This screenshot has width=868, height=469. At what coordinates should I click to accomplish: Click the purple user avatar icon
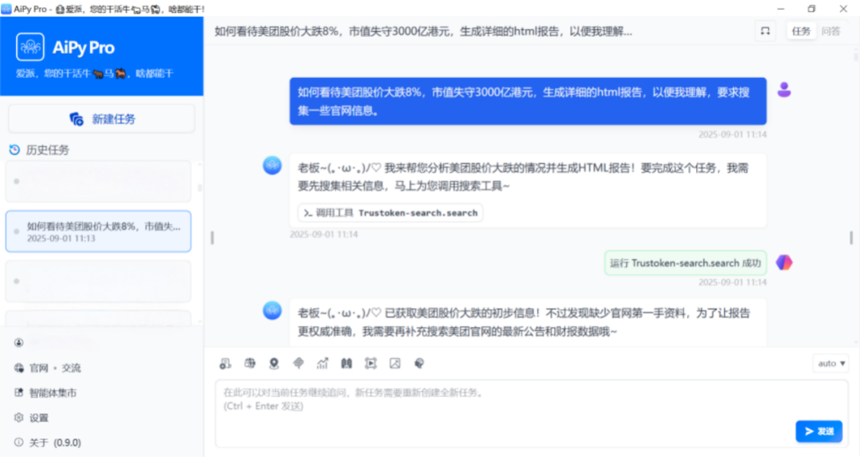(784, 90)
